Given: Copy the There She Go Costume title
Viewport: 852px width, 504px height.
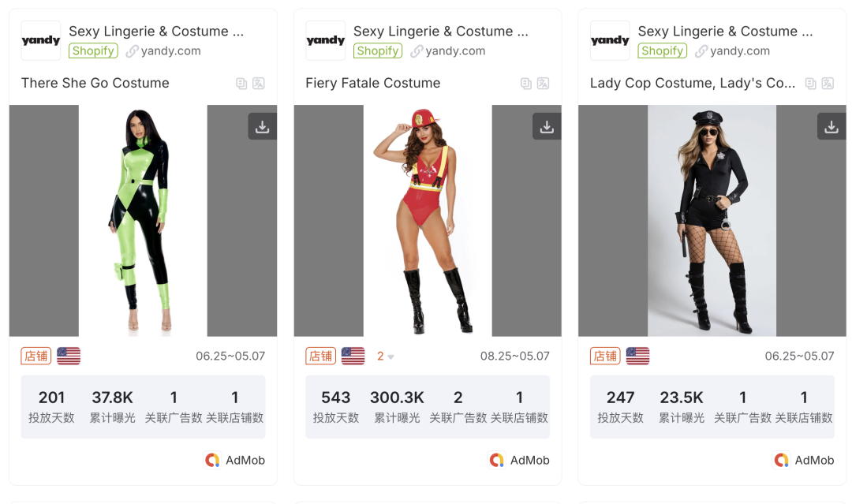Looking at the screenshot, I should 241,84.
